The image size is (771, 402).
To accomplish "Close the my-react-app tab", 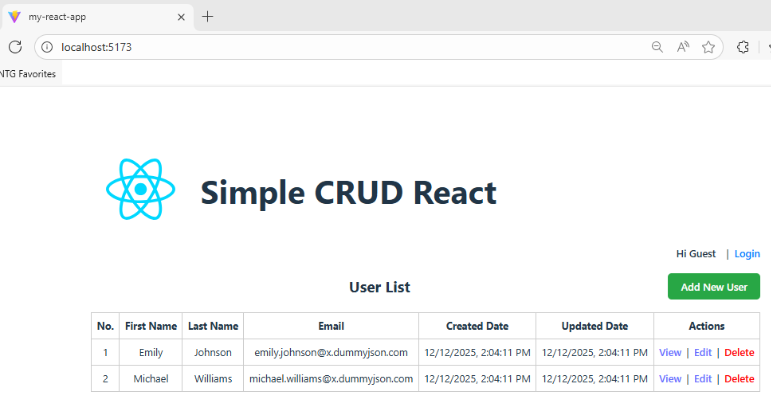I will 180,17.
